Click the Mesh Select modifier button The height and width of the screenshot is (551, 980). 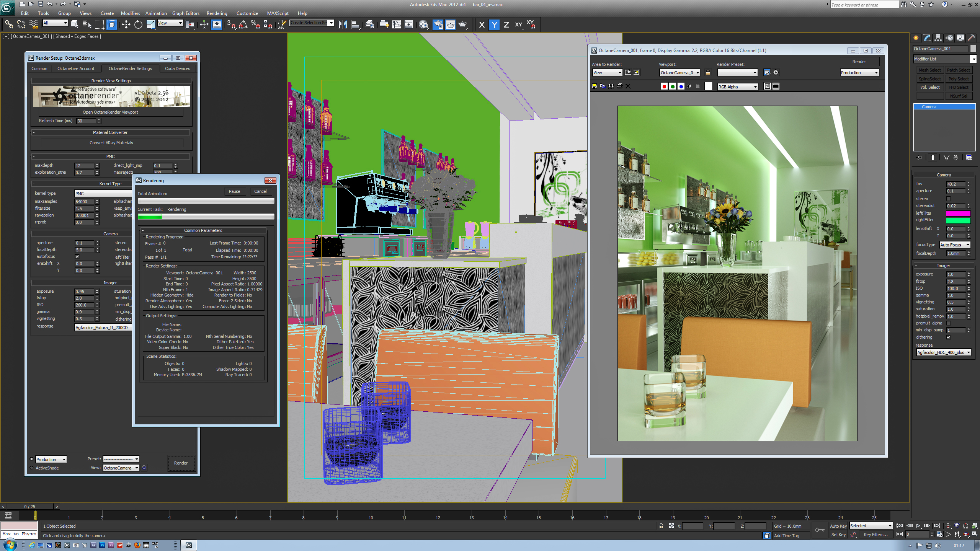[x=929, y=70]
